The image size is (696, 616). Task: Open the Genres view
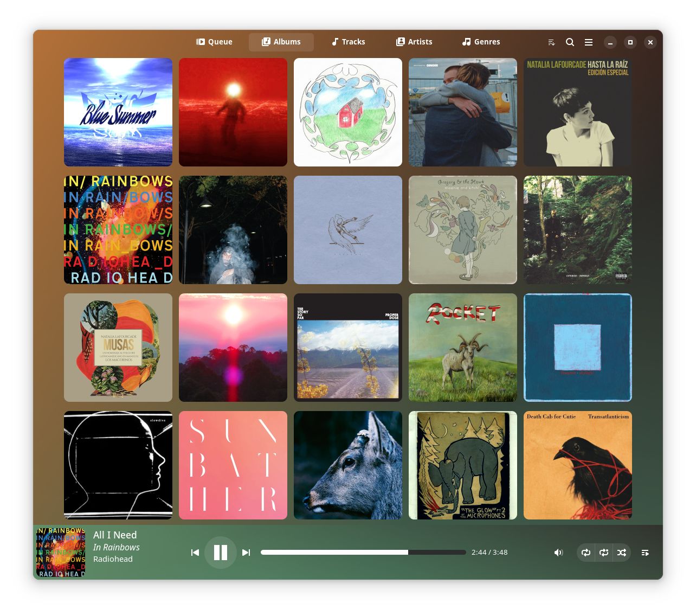tap(481, 42)
